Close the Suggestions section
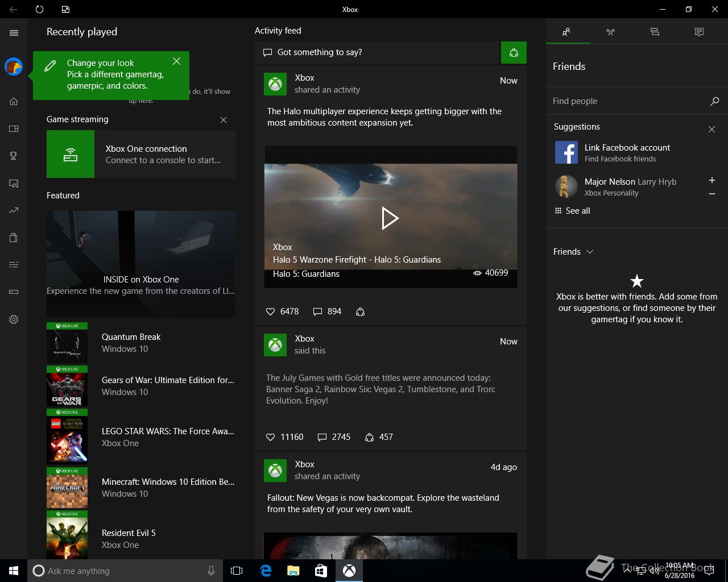This screenshot has height=582, width=728. coord(712,130)
